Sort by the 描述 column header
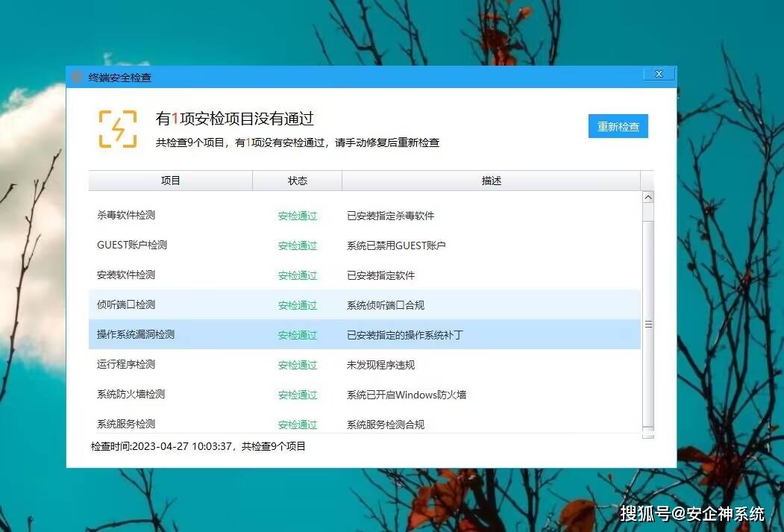 click(491, 181)
